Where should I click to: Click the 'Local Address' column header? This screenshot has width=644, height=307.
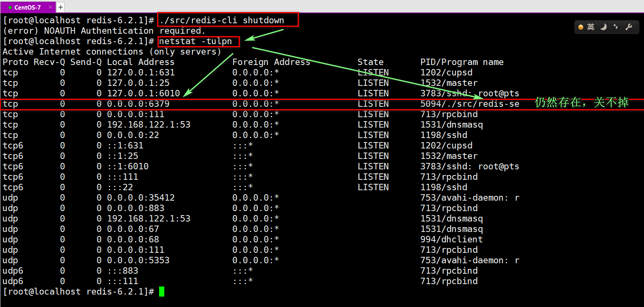click(141, 62)
